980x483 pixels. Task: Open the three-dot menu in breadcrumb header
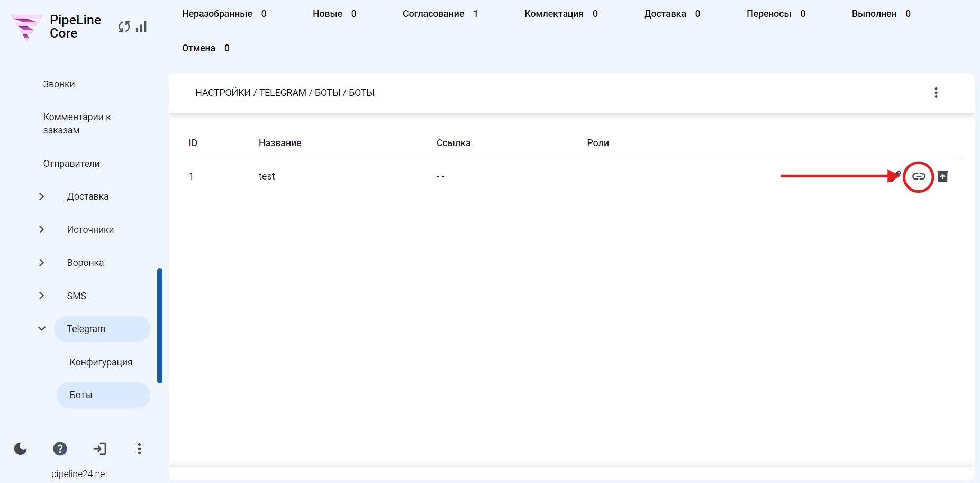point(936,93)
